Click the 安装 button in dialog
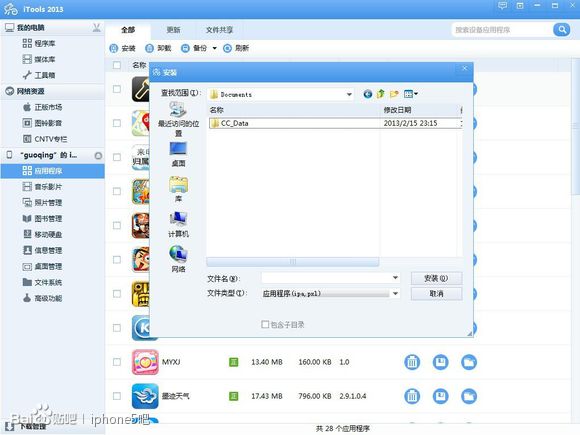This screenshot has height=435, width=580. point(436,278)
